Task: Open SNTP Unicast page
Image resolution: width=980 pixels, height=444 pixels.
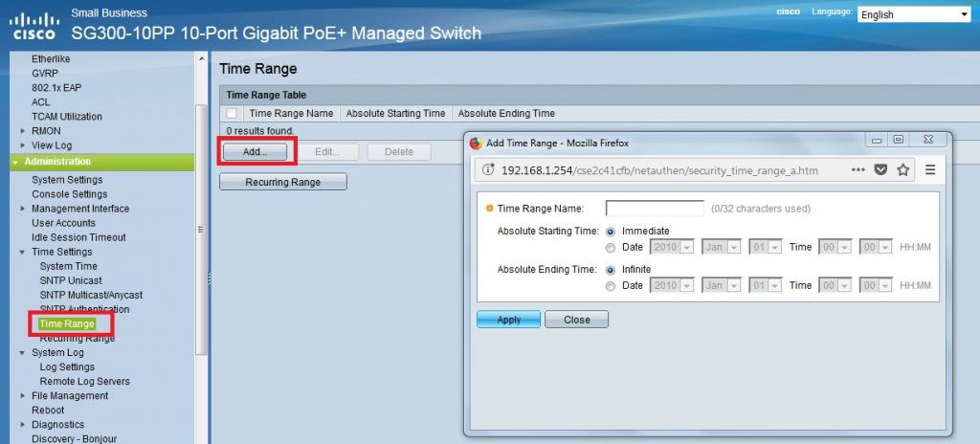Action: pyautogui.click(x=71, y=280)
